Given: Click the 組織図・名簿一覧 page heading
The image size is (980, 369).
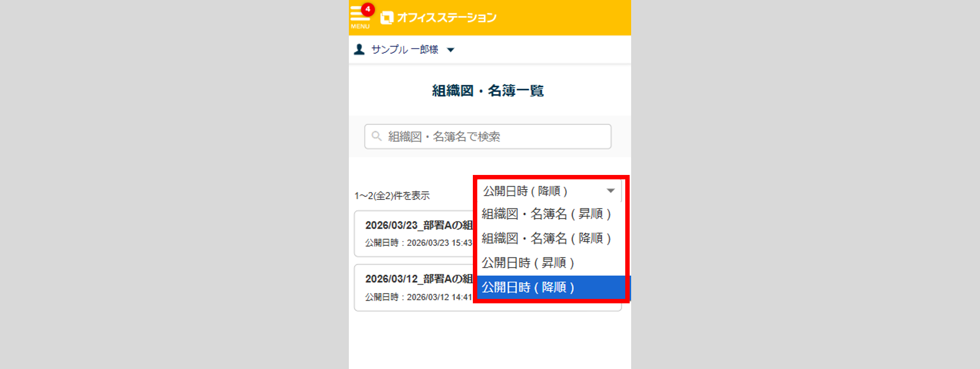Looking at the screenshot, I should (488, 91).
